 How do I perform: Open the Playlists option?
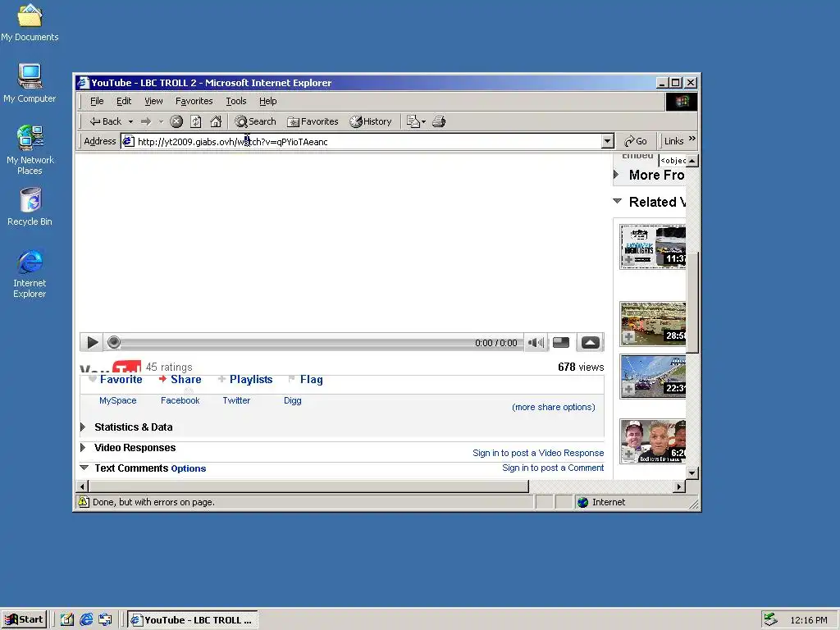(251, 379)
